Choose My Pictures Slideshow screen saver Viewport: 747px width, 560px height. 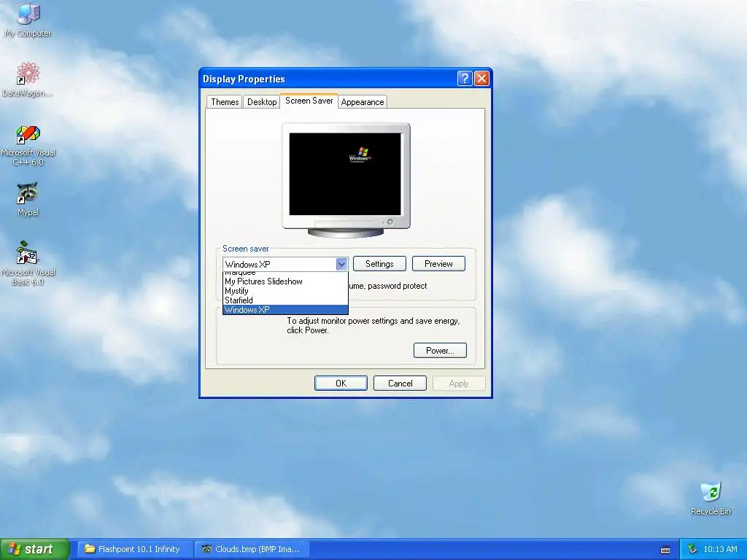click(x=285, y=281)
